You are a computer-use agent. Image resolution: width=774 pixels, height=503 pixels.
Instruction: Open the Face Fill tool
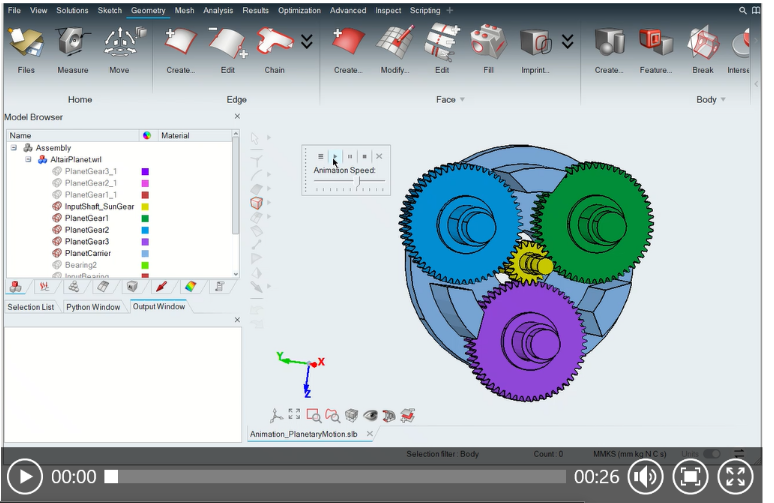(x=489, y=47)
